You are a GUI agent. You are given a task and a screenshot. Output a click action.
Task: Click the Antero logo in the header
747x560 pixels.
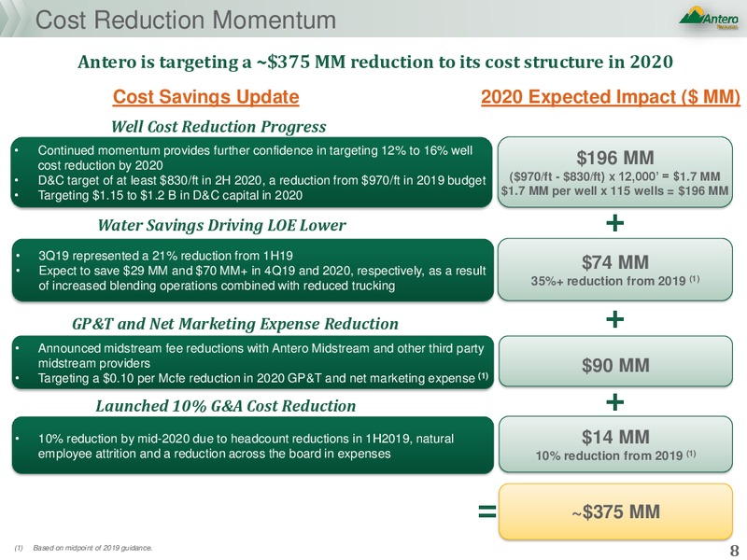pos(709,18)
